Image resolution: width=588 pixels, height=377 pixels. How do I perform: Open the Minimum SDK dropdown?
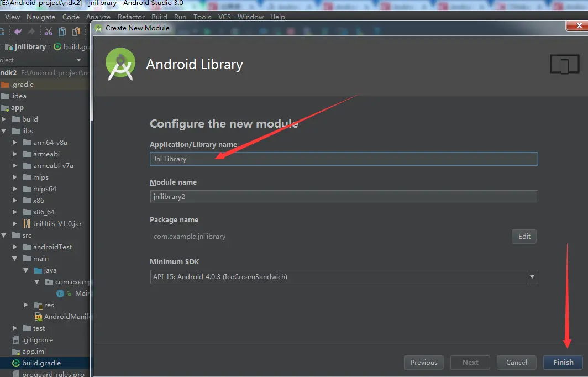[532, 277]
